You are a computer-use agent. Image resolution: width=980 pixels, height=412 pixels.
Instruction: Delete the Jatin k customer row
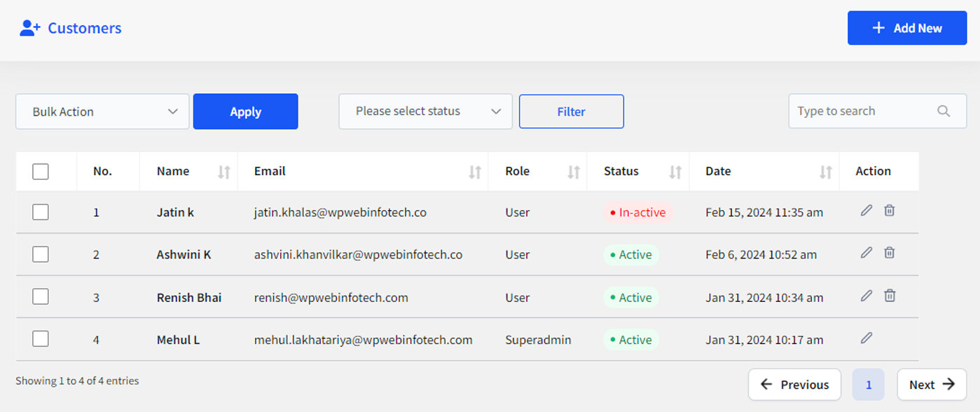pyautogui.click(x=889, y=210)
